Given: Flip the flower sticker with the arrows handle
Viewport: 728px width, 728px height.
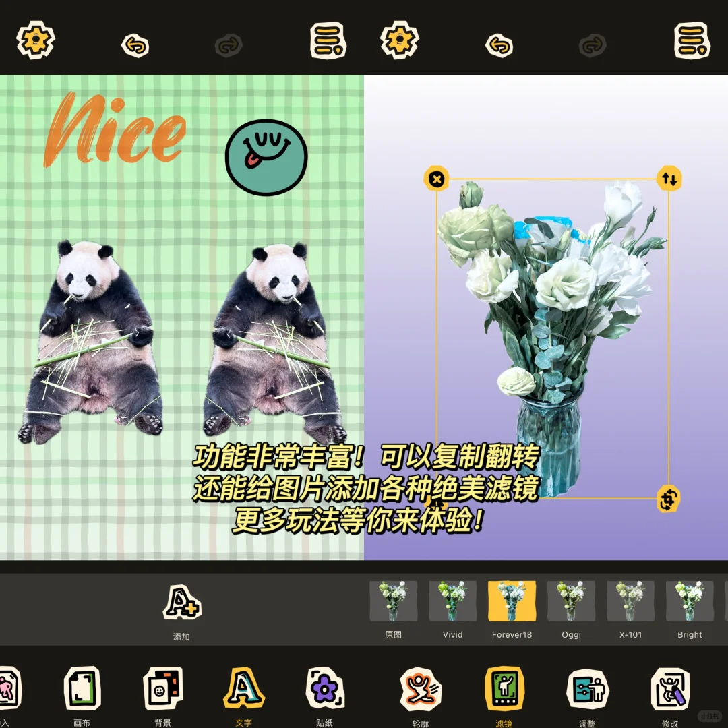Looking at the screenshot, I should coord(669,179).
